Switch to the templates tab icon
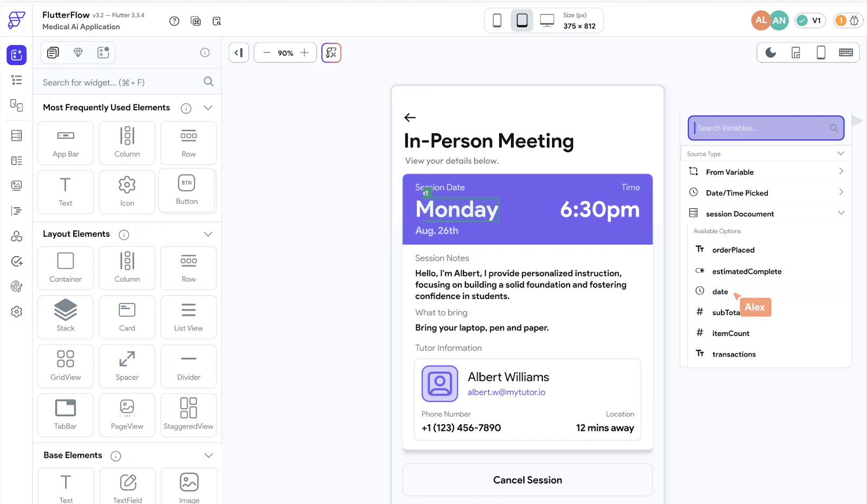 tap(103, 53)
